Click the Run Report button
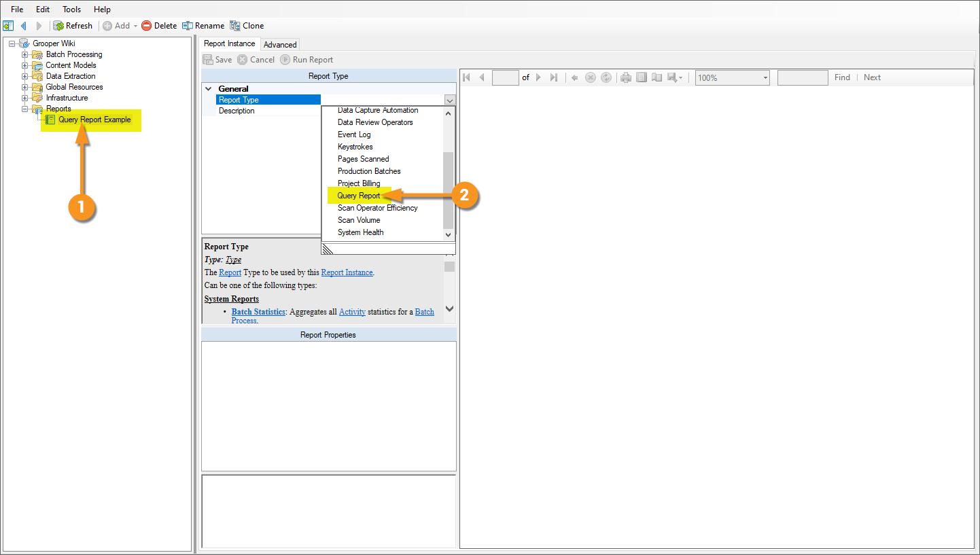Image resolution: width=980 pixels, height=555 pixels. 307,60
